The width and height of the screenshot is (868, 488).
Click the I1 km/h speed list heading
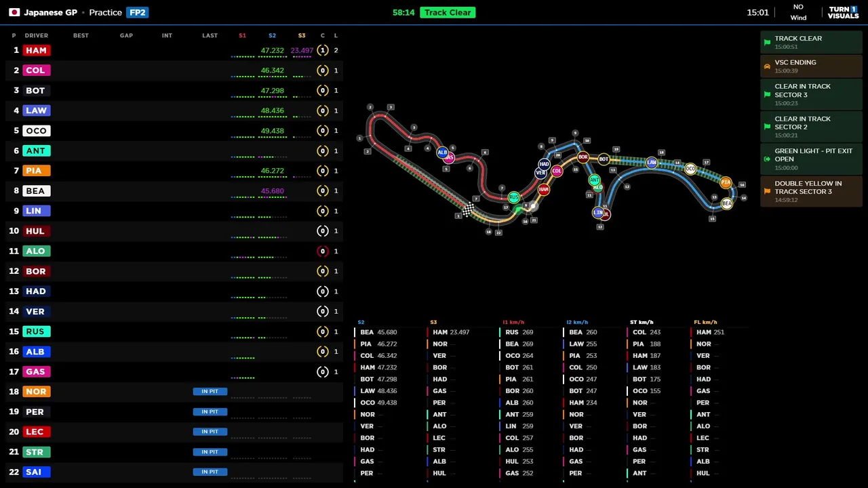513,323
